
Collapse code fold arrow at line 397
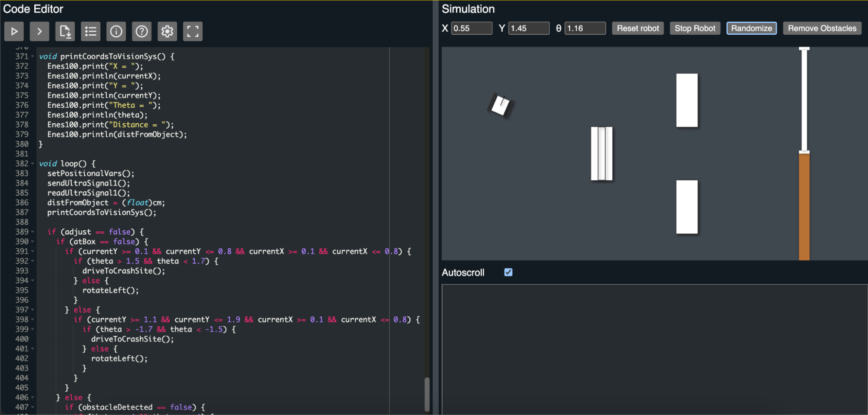[33, 310]
